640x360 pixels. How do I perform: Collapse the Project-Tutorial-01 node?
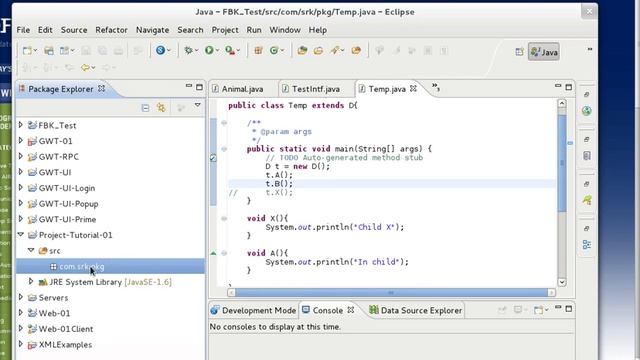pos(21,235)
